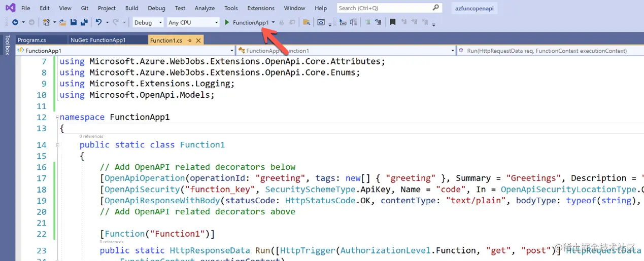Click the Hot Reload flame icon

282,22
